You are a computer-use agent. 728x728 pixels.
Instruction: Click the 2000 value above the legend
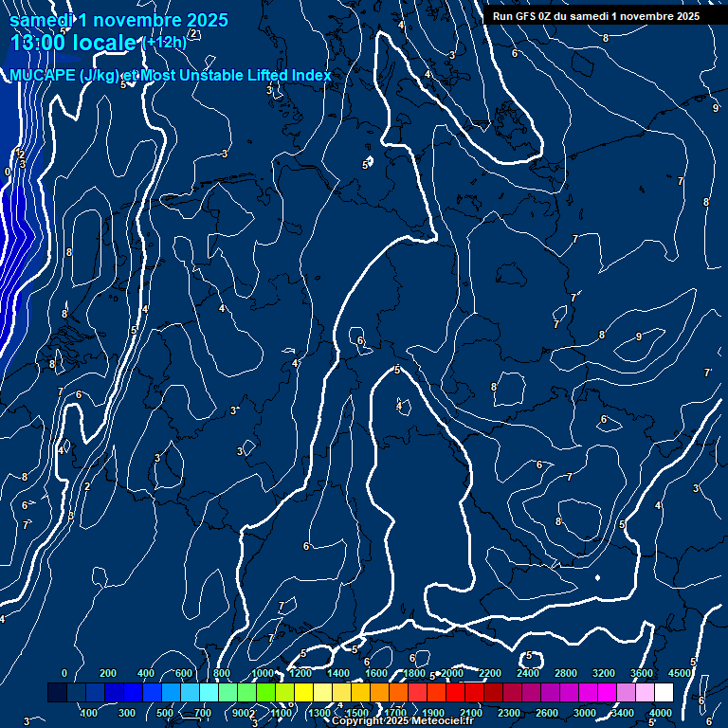tap(451, 673)
